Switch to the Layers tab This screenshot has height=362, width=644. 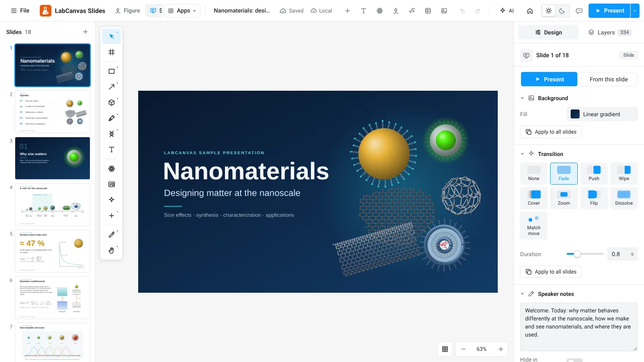(609, 32)
